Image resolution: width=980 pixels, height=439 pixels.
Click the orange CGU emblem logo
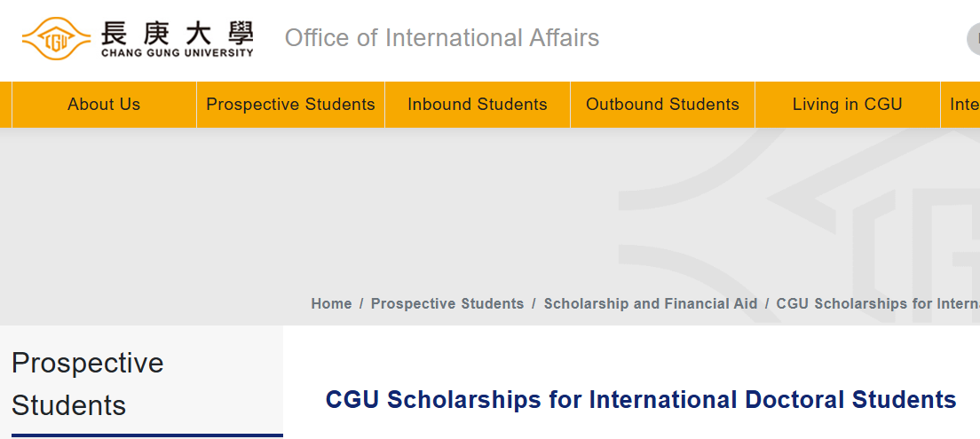tap(56, 38)
